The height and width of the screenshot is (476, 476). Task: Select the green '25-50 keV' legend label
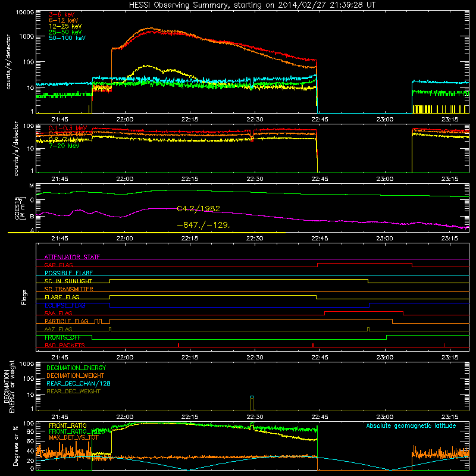click(65, 32)
